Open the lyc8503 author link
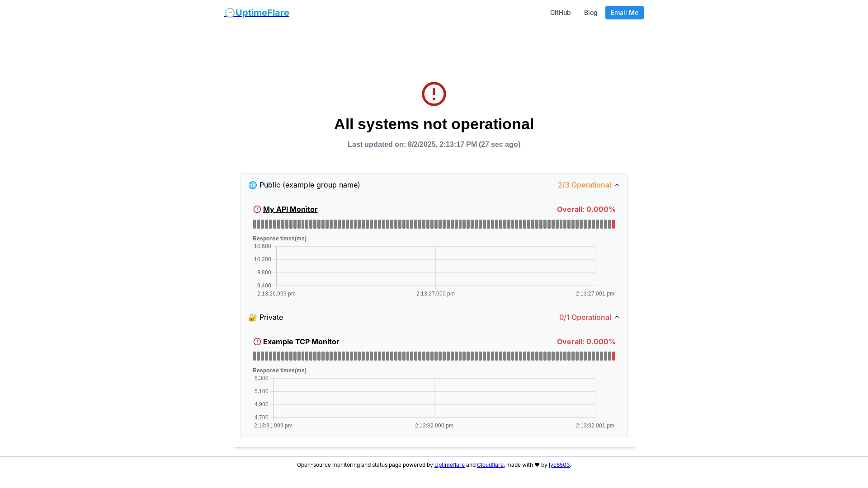Viewport: 868px width, 488px height. pos(559,465)
